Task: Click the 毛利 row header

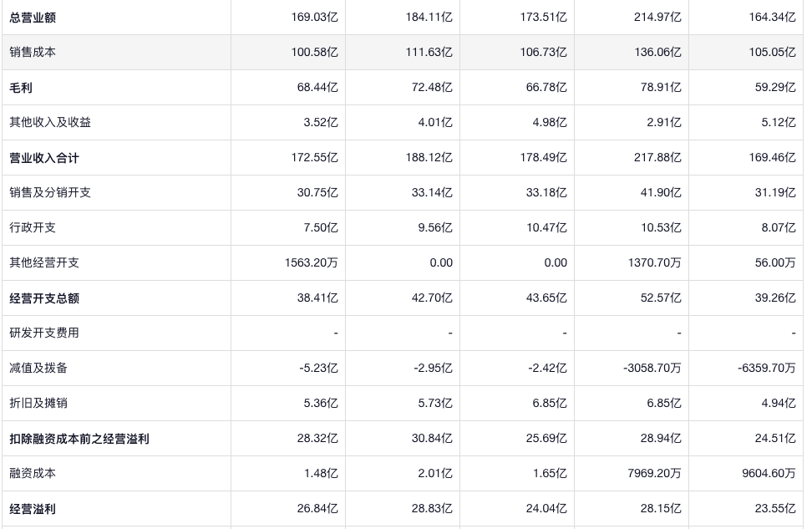Action: (x=21, y=87)
